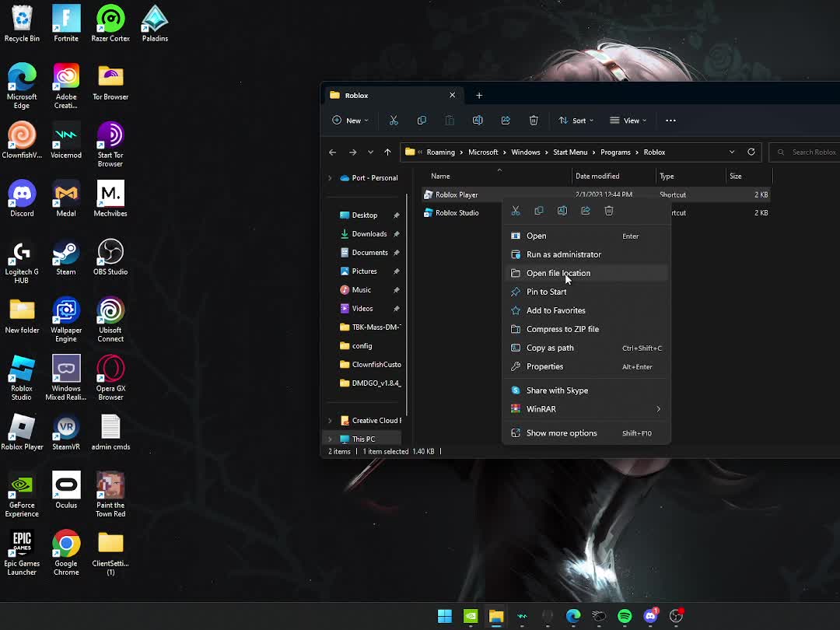
Task: Click the refresh button beside address bar
Action: pos(751,152)
